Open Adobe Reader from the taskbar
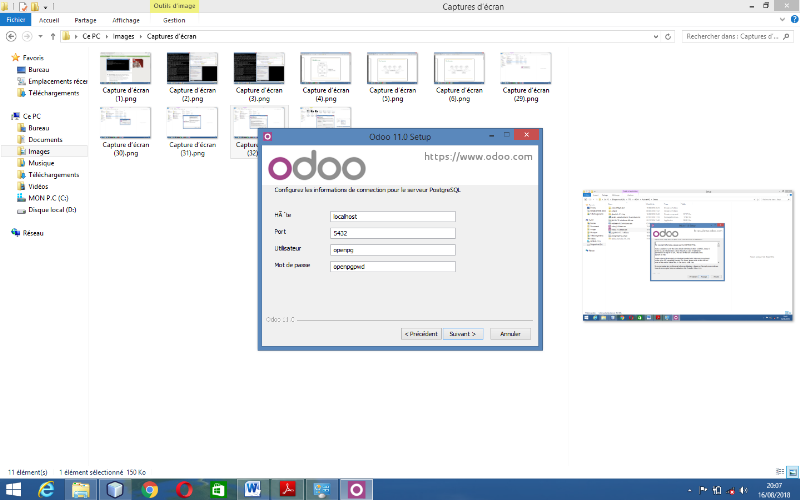Image resolution: width=800 pixels, height=500 pixels. [x=287, y=489]
